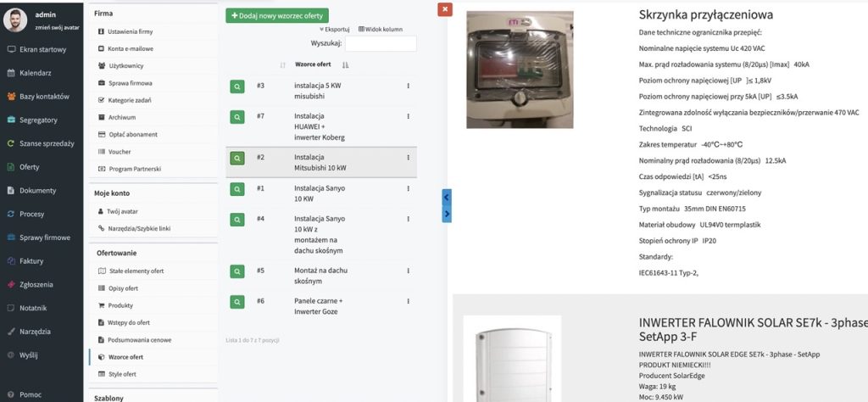Open preview of offer template #3
868x402 pixels.
pos(237,87)
